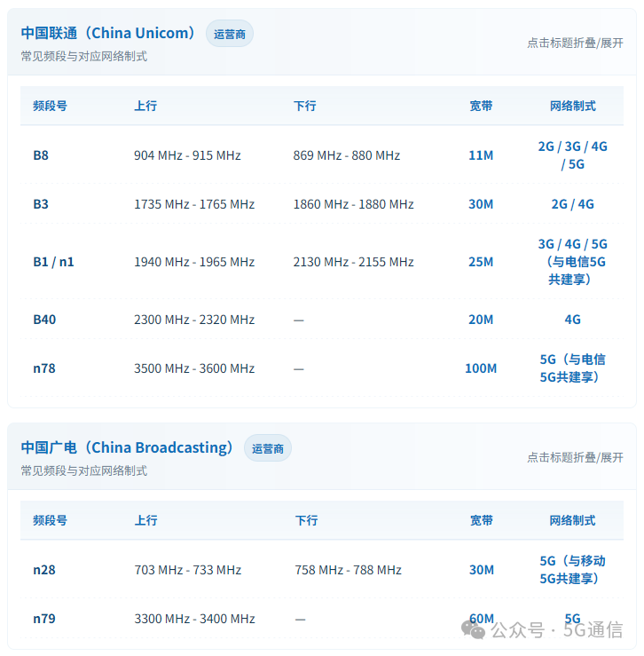This screenshot has height=656, width=644.
Task: Click the 100M bandwidth value
Action: [x=481, y=368]
